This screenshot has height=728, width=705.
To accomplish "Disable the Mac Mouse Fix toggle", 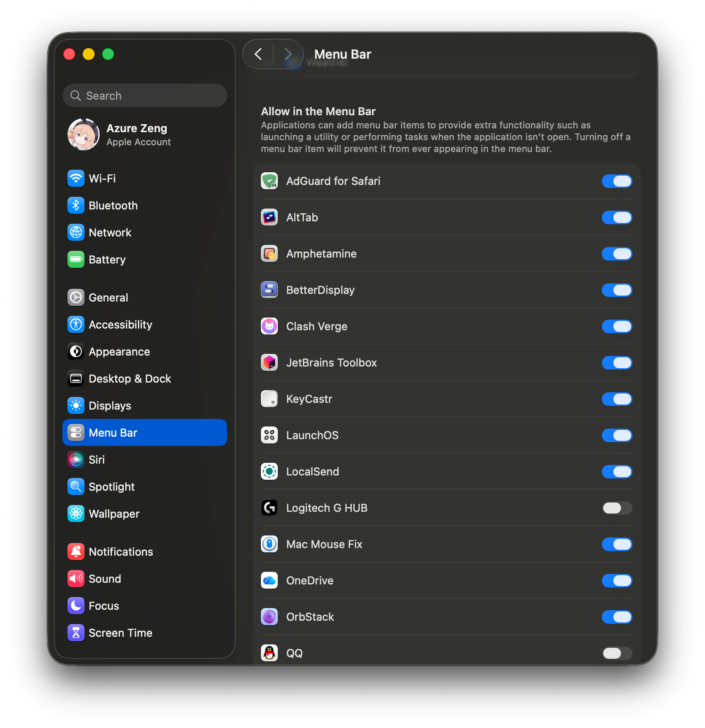I will click(x=617, y=544).
